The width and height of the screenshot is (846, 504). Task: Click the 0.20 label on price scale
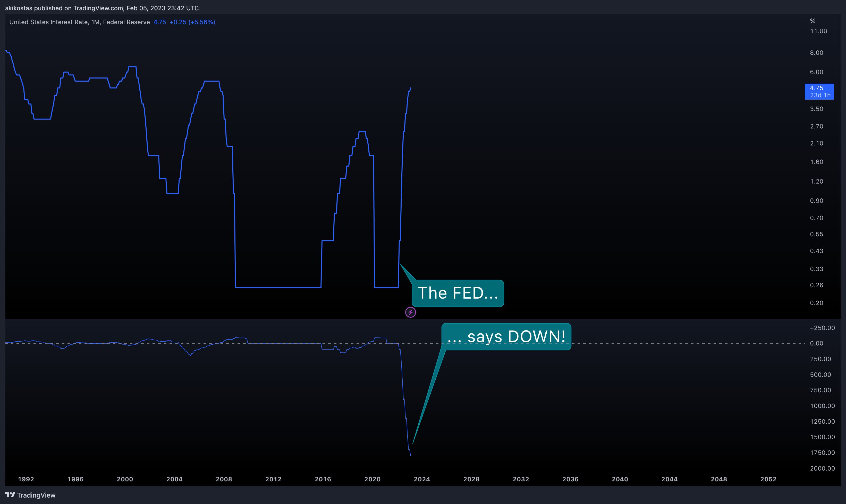pyautogui.click(x=816, y=303)
